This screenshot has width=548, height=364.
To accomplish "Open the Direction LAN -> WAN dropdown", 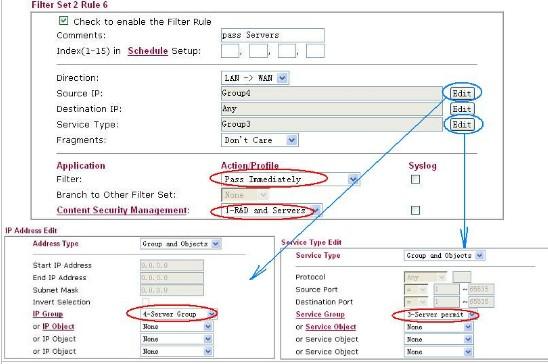I will coord(254,78).
